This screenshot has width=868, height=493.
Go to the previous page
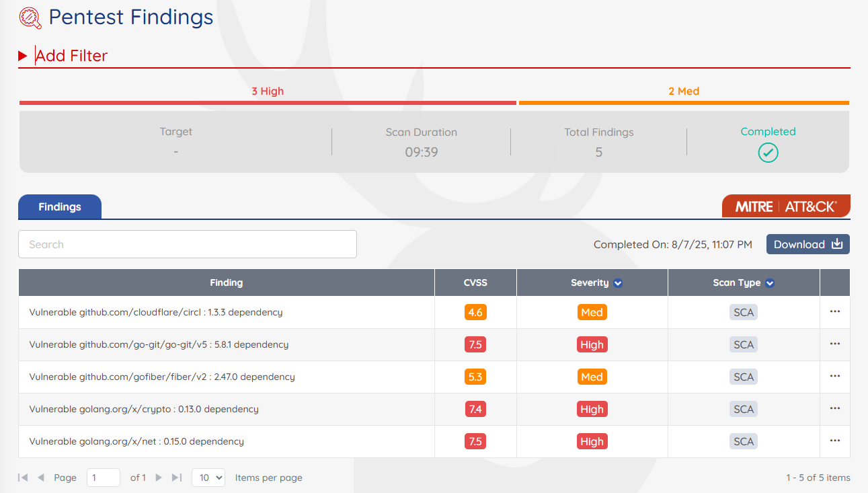(x=41, y=478)
